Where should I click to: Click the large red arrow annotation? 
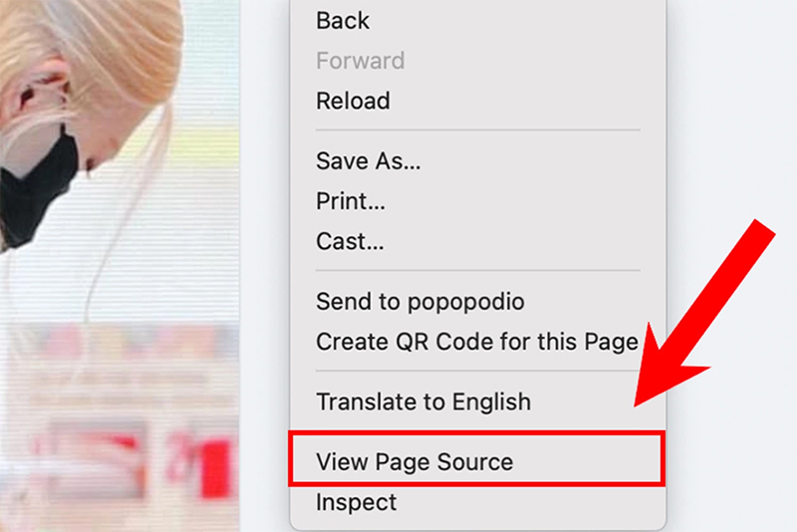pyautogui.click(x=707, y=319)
